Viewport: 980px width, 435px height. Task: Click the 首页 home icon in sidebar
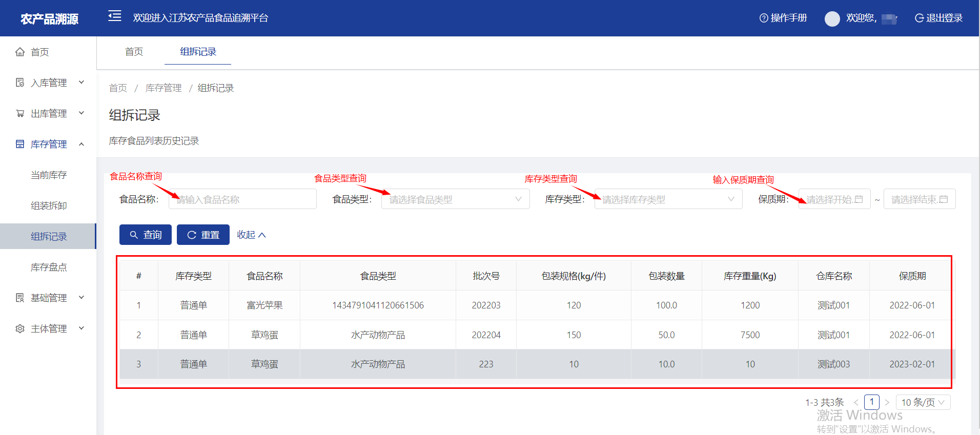point(20,52)
